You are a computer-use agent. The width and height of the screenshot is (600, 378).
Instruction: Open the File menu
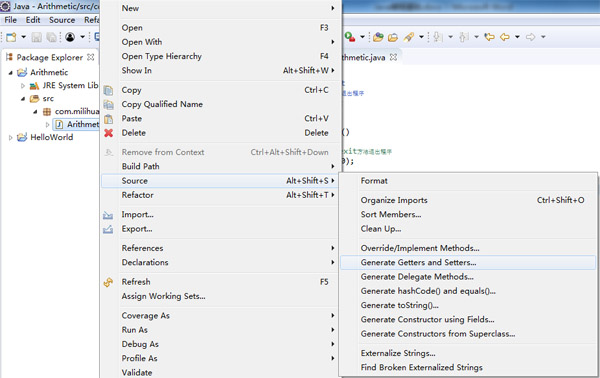(10, 20)
